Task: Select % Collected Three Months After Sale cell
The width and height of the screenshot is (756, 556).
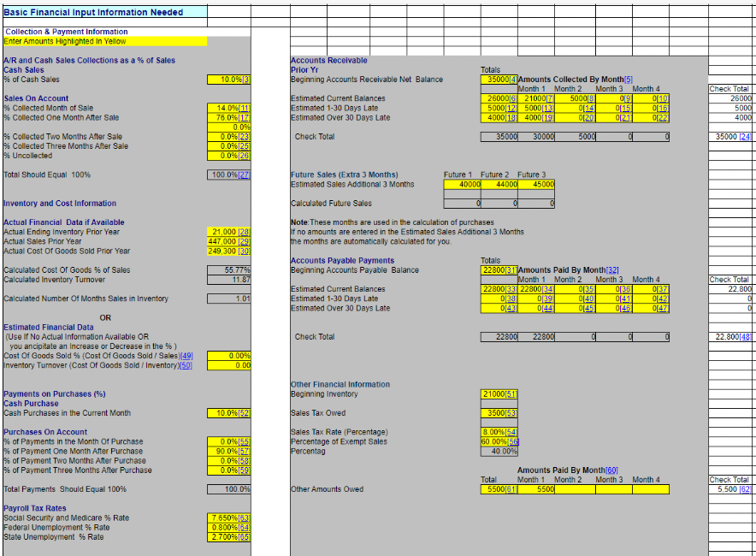Action: (229, 146)
